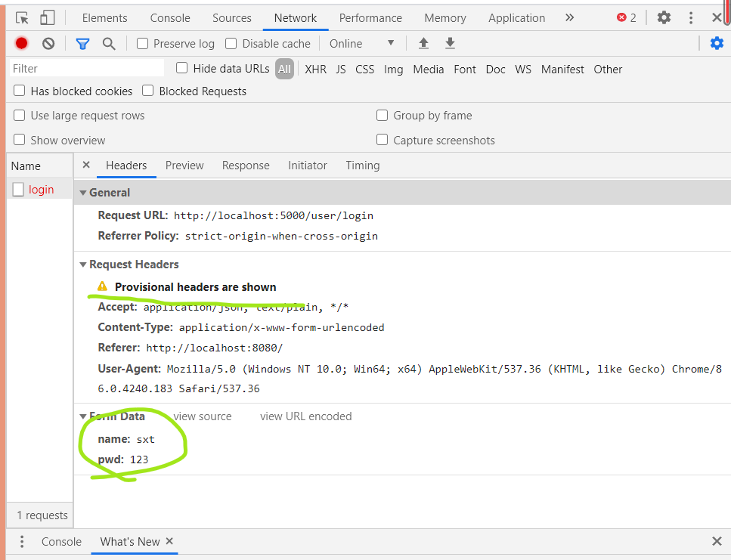Image resolution: width=731 pixels, height=560 pixels.
Task: Import HAR file with upload arrow
Action: [x=423, y=43]
